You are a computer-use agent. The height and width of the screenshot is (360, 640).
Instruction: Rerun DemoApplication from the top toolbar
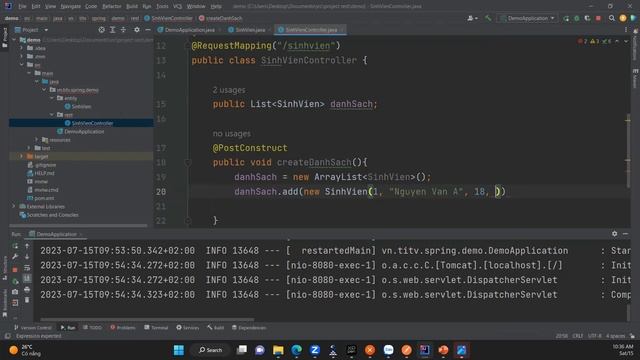click(566, 18)
